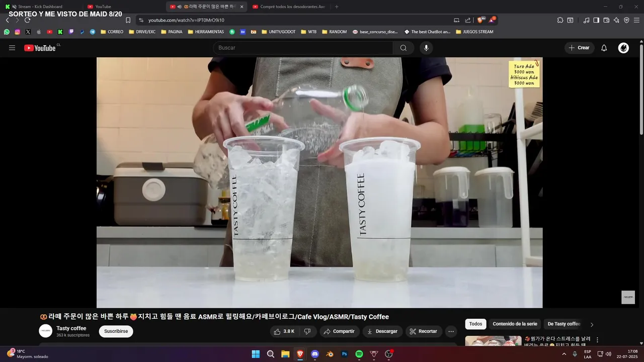Open the WTB bookmarks folder
The image size is (644, 362).
[308, 32]
